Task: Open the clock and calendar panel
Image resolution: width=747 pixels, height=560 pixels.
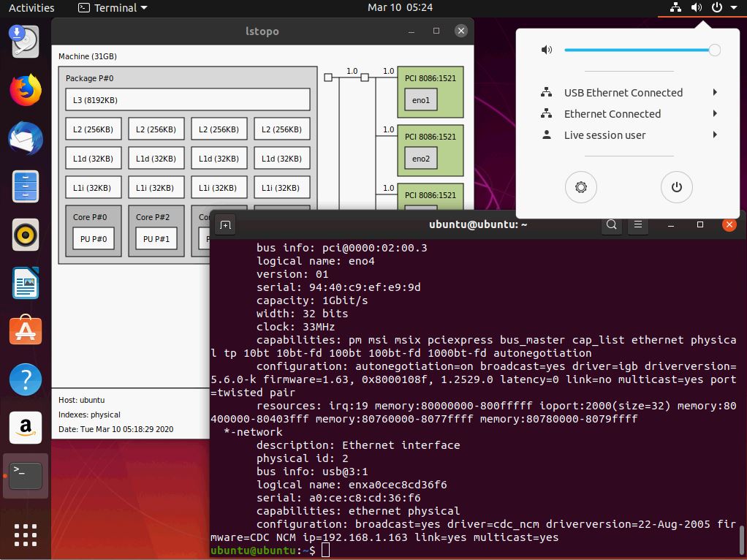Action: [x=400, y=8]
